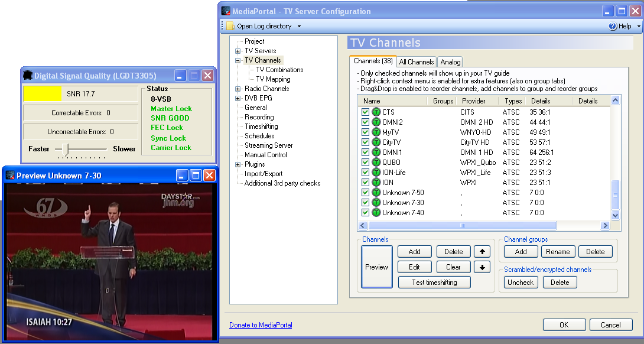Select Additional 3rd party checks
Screen dimensions: 644x344
[282, 183]
